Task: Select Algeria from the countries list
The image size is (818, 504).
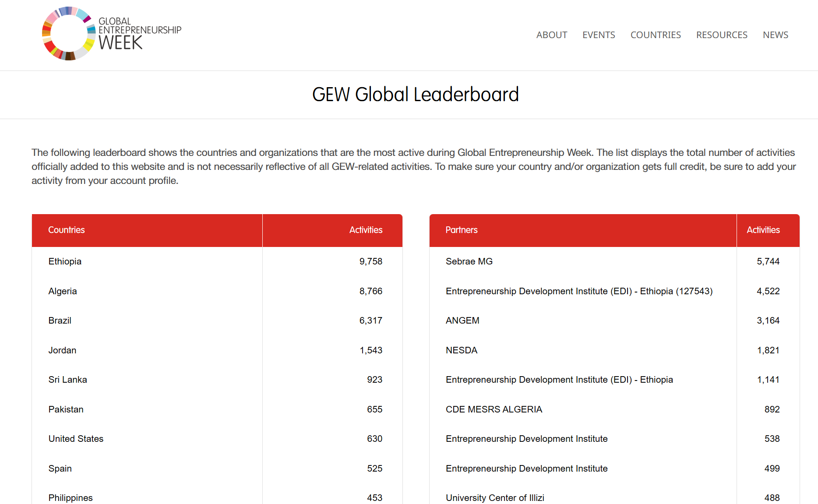Action: point(63,291)
